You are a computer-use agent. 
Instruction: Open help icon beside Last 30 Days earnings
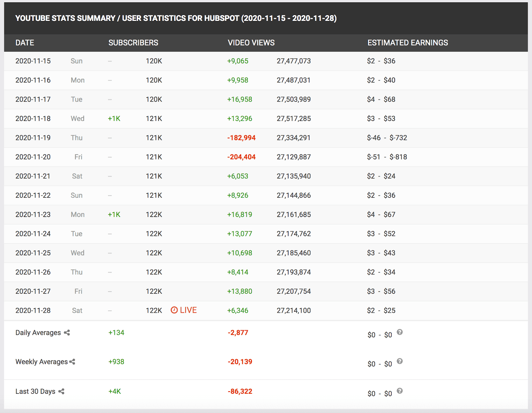click(x=400, y=391)
